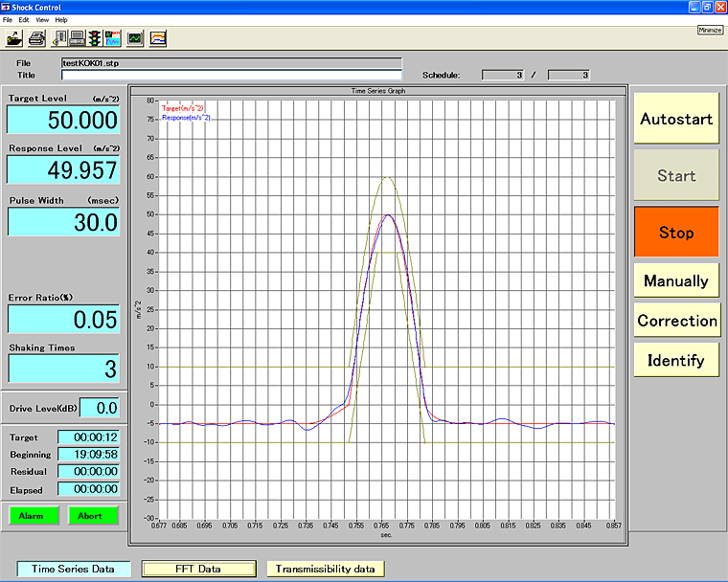Click the Error Ratio value 0.05

[x=63, y=320]
